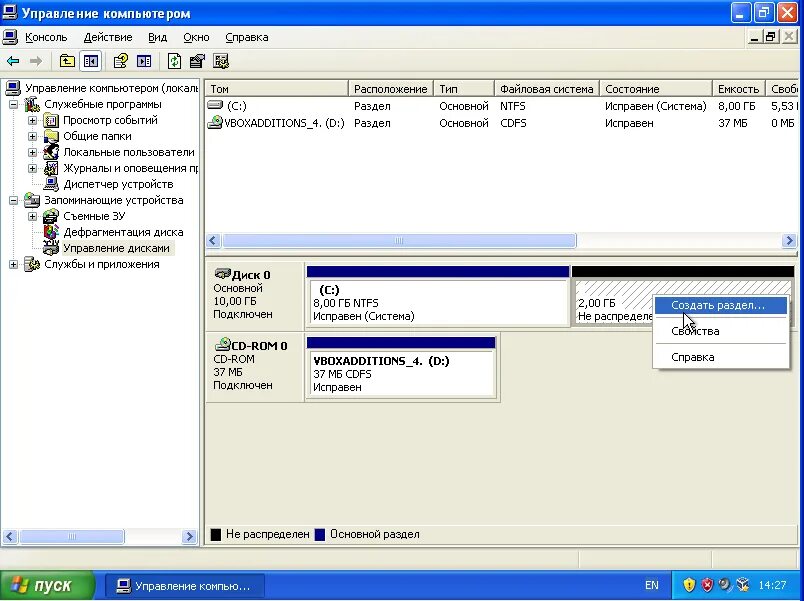The image size is (804, 601).
Task: Click the Управление дисками tree icon
Action: [51, 248]
